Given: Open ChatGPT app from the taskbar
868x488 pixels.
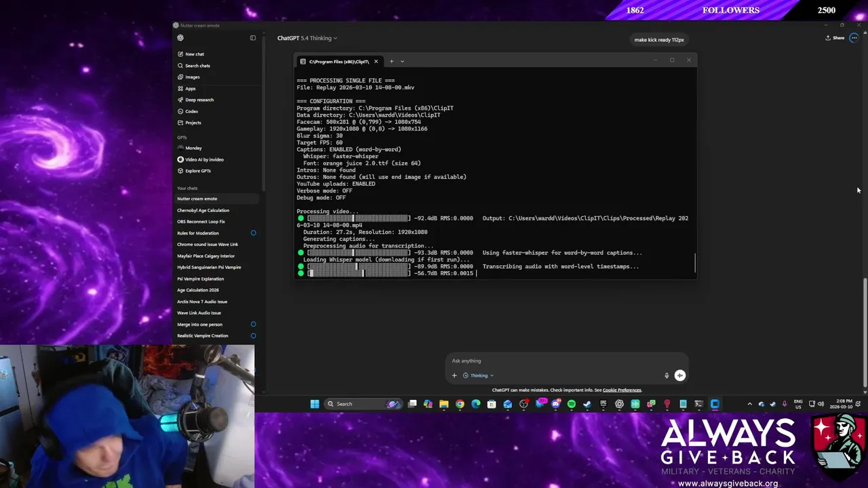Looking at the screenshot, I should click(x=619, y=404).
